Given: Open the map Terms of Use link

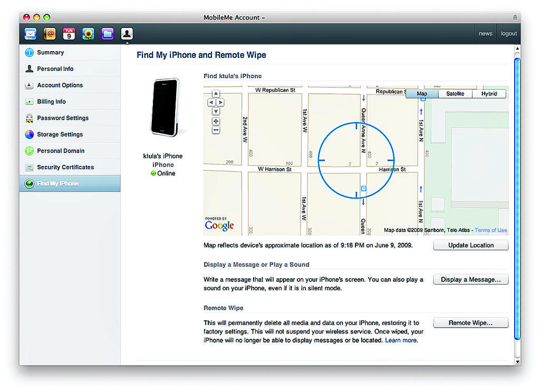Looking at the screenshot, I should pos(491,230).
